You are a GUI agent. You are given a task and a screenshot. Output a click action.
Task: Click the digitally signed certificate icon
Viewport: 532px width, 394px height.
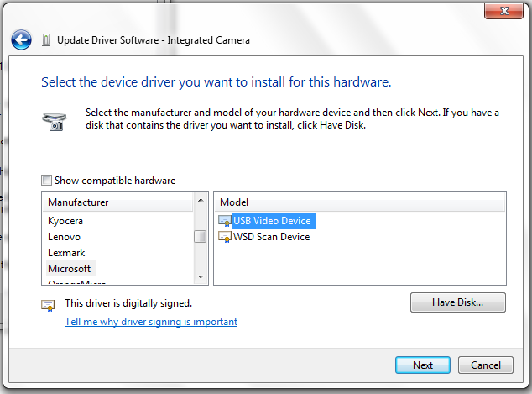point(49,305)
